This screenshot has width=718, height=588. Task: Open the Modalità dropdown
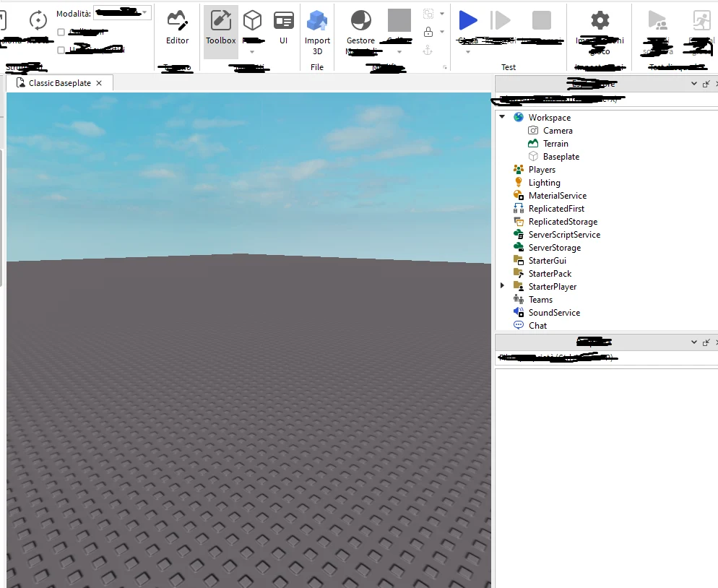coord(121,12)
